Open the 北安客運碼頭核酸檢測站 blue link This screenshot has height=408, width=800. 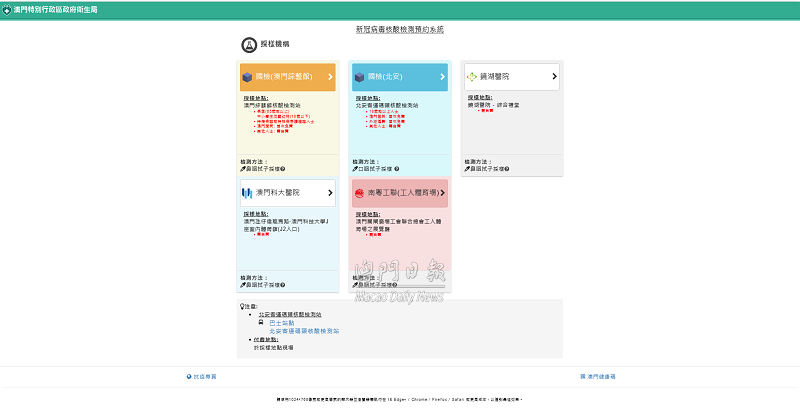click(304, 331)
